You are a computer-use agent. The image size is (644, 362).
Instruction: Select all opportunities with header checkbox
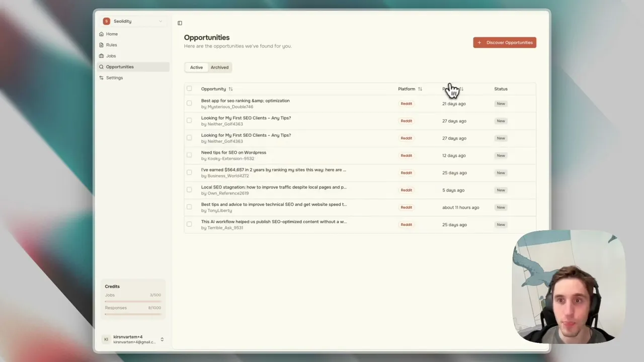point(189,88)
